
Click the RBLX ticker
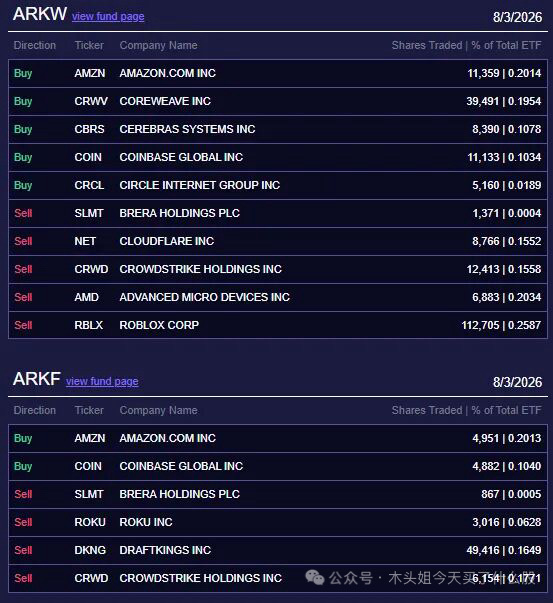89,325
